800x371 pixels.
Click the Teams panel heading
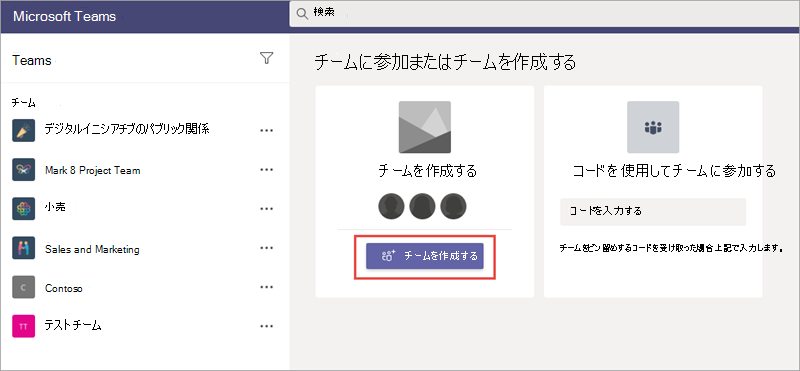[x=32, y=60]
